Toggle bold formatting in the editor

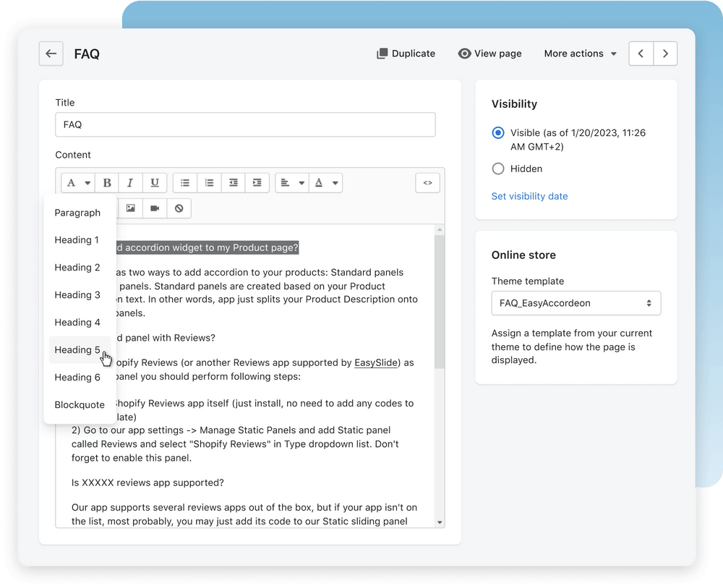106,182
